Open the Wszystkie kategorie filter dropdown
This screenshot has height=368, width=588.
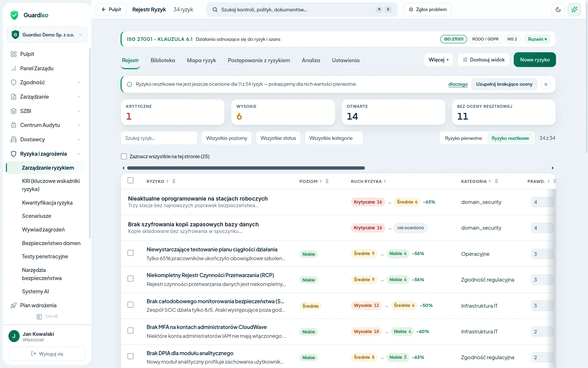334,138
